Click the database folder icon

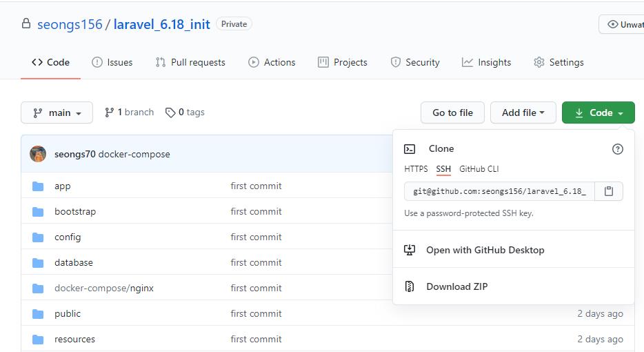[x=38, y=263]
